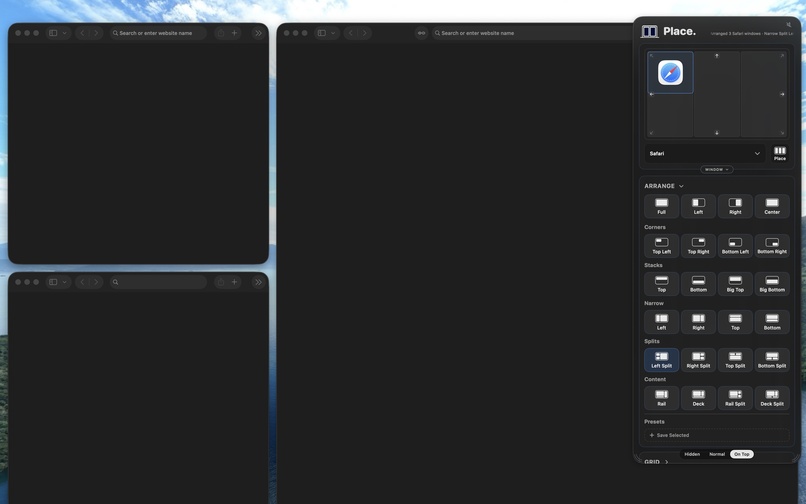Apply the Center arrangement
Image resolution: width=806 pixels, height=504 pixels.
coord(772,206)
